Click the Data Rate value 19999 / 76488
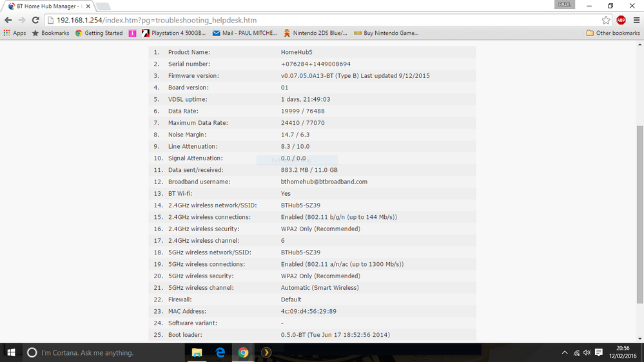The image size is (644, 362). pos(303,111)
